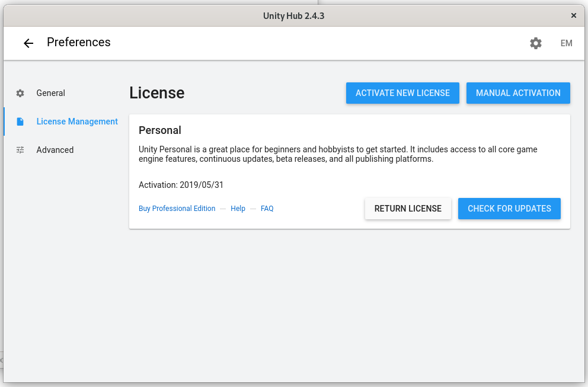Go back using the arrow icon
The image size is (588, 387).
(x=28, y=43)
